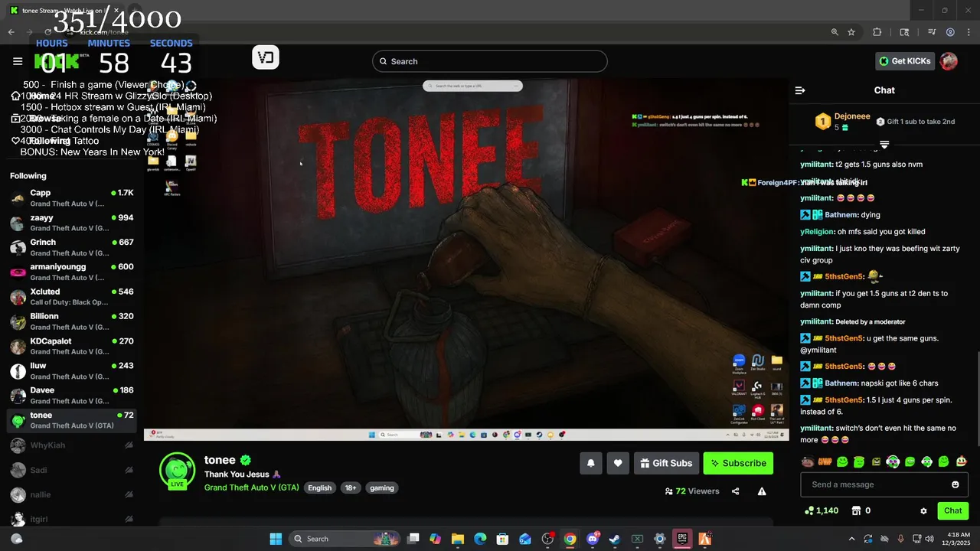Open Epic Games launcher from taskbar

681,539
